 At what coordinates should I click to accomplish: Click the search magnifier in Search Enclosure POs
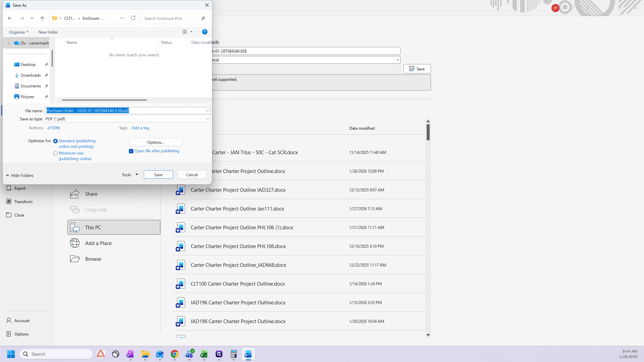[203, 18]
